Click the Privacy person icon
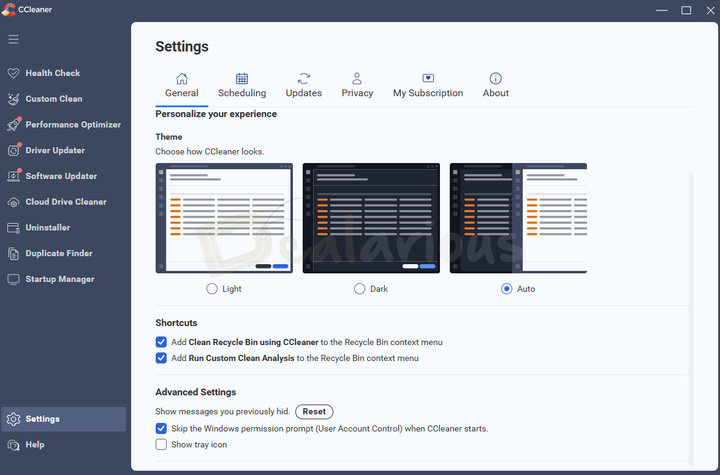The width and height of the screenshot is (720, 475). click(x=357, y=79)
